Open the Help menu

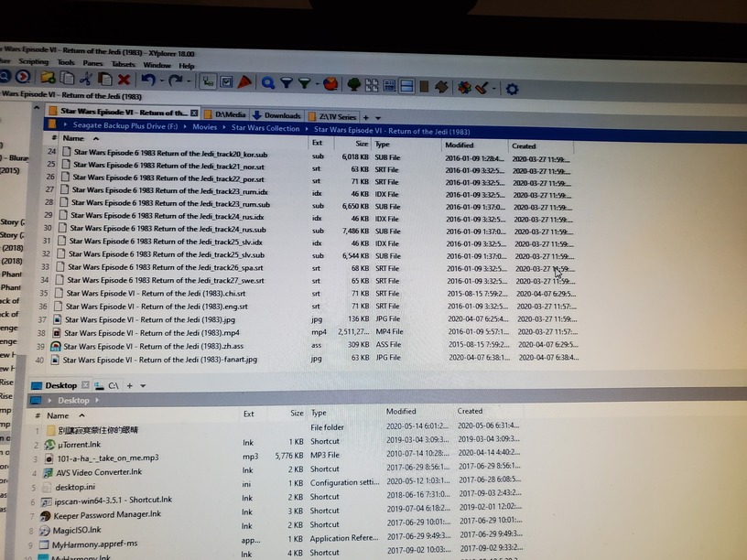(x=186, y=66)
